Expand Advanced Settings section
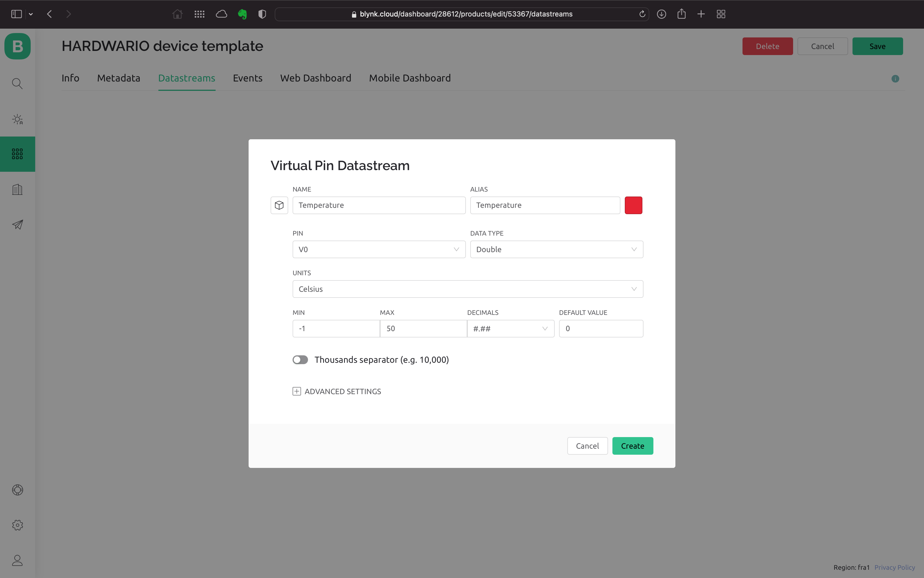This screenshot has height=578, width=924. click(x=337, y=391)
